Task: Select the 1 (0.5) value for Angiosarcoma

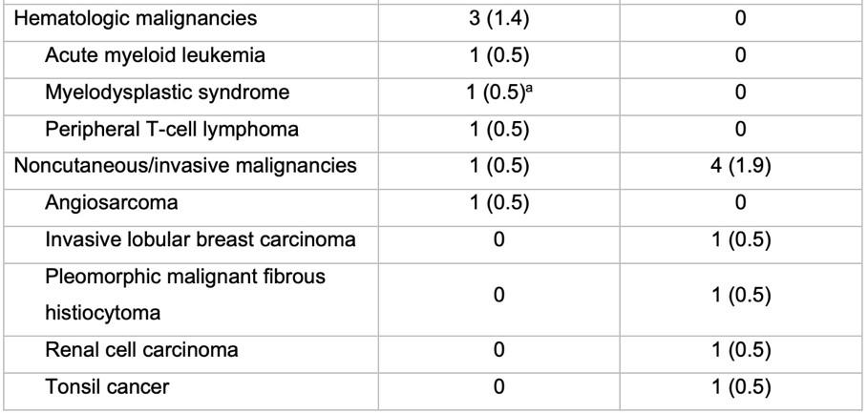Action: pos(498,203)
